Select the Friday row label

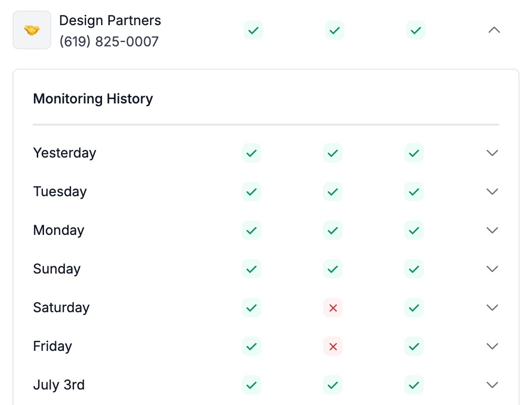point(52,346)
